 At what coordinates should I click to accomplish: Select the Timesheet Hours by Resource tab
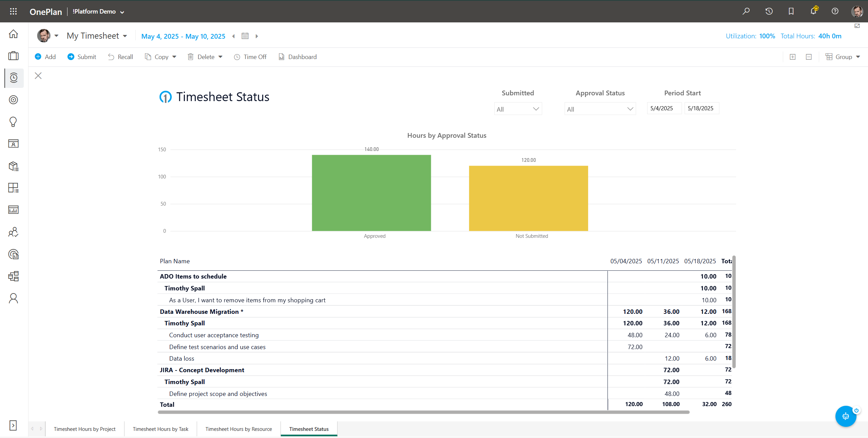238,429
